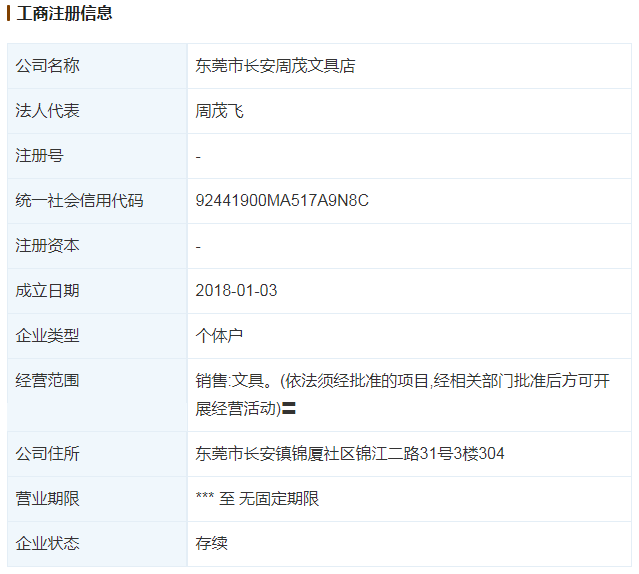
Task: Click the 工商注册信息 section heading
Action: (64, 14)
